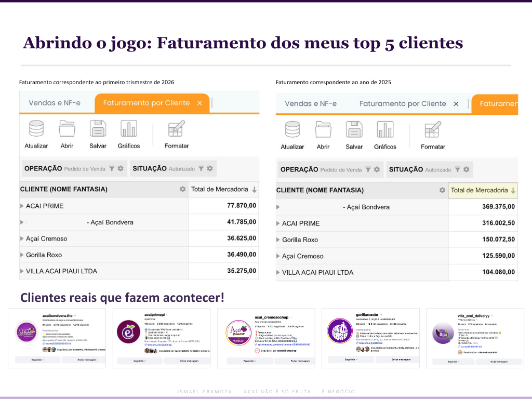The width and height of the screenshot is (532, 399).
Task: Click value 316.002,50 in 2025 table
Action: pyautogui.click(x=498, y=223)
